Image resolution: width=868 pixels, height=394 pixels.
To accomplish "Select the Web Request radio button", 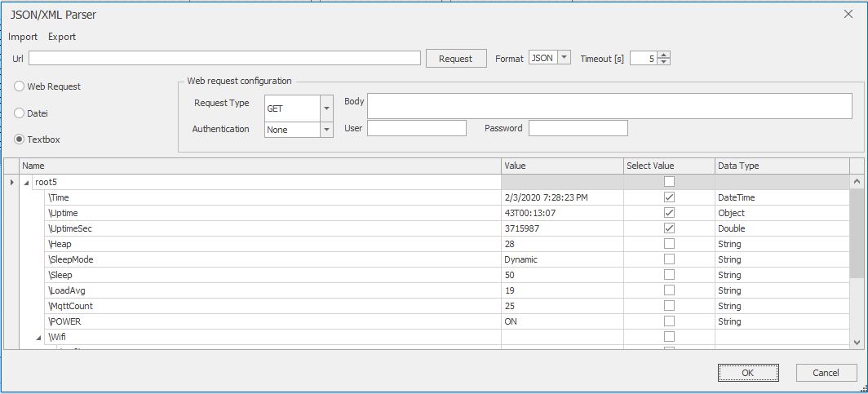I will 20,86.
